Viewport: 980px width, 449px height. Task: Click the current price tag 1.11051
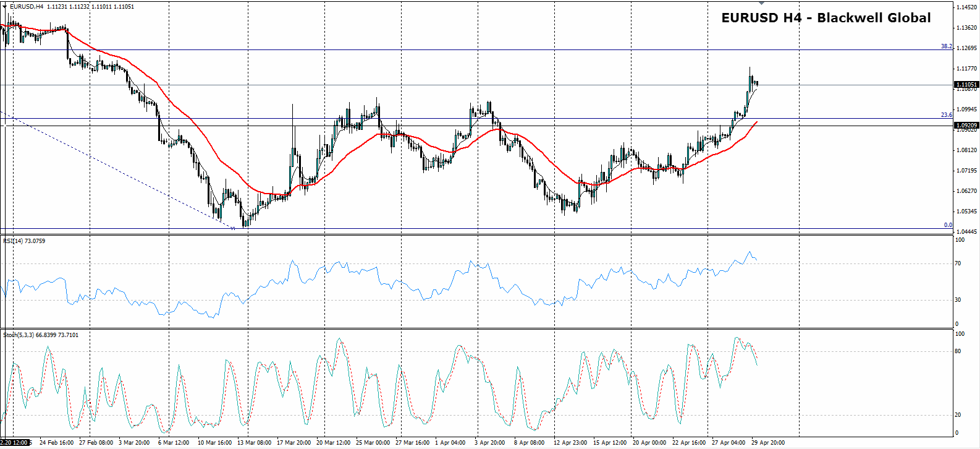(x=966, y=85)
